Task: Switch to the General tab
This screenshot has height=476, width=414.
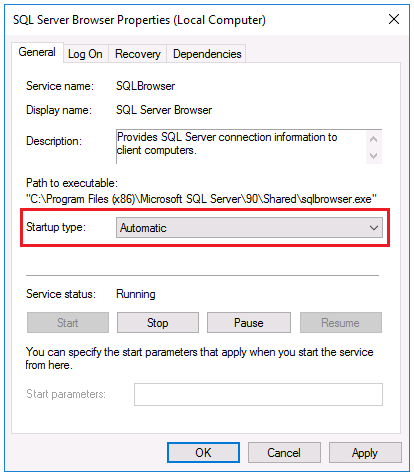Action: pyautogui.click(x=37, y=52)
